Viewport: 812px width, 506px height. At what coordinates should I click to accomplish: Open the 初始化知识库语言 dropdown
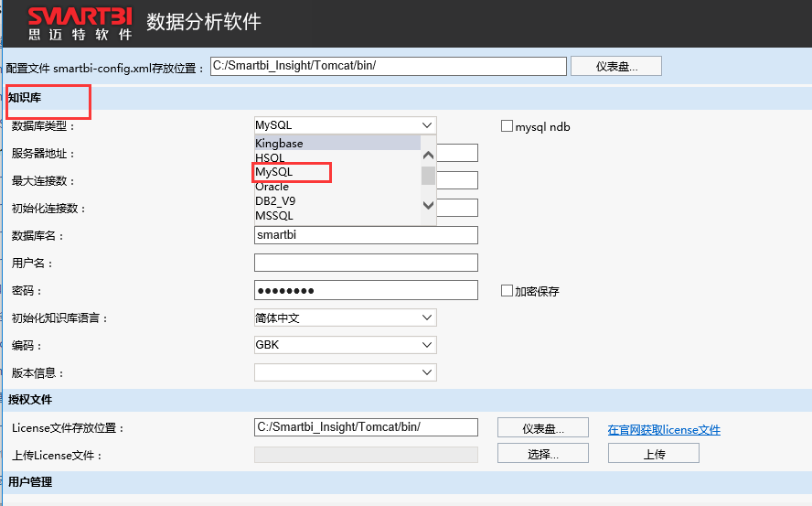pyautogui.click(x=346, y=318)
